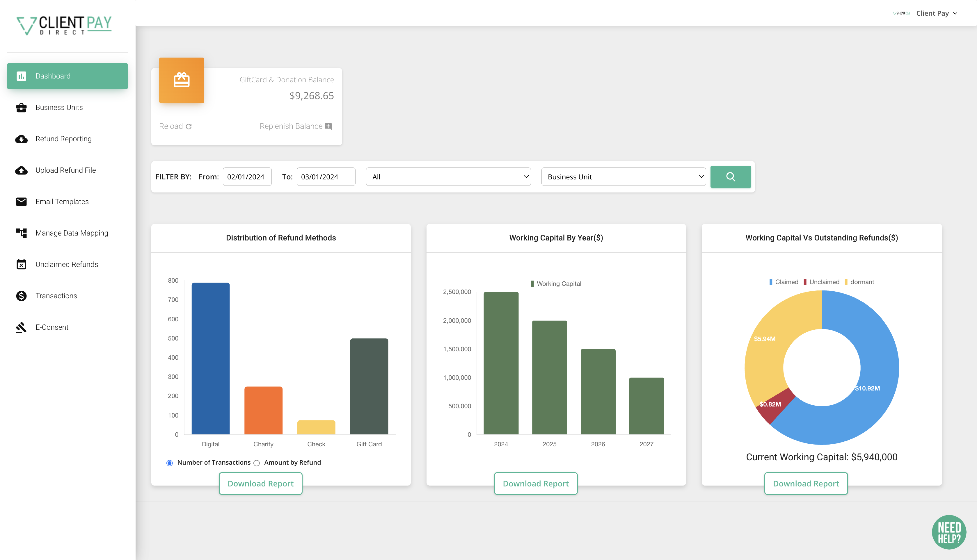977x560 pixels.
Task: Expand the Client Pay user menu
Action: (x=937, y=13)
